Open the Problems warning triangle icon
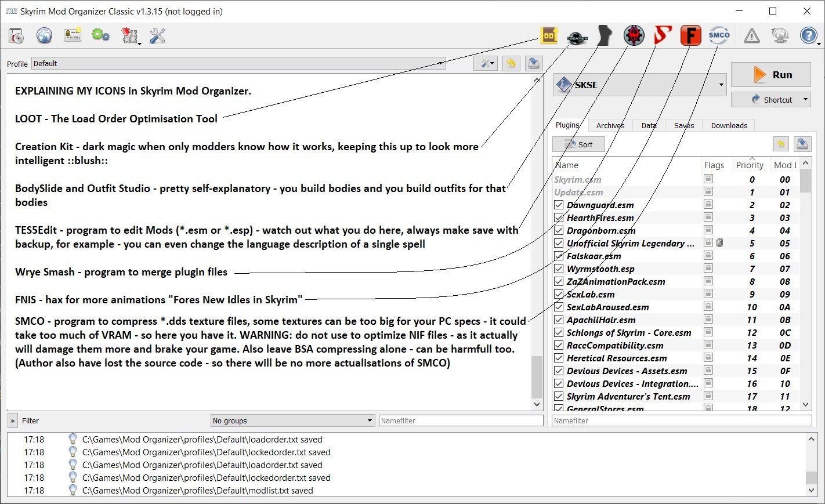Viewport: 825px width, 504px height. (x=752, y=36)
